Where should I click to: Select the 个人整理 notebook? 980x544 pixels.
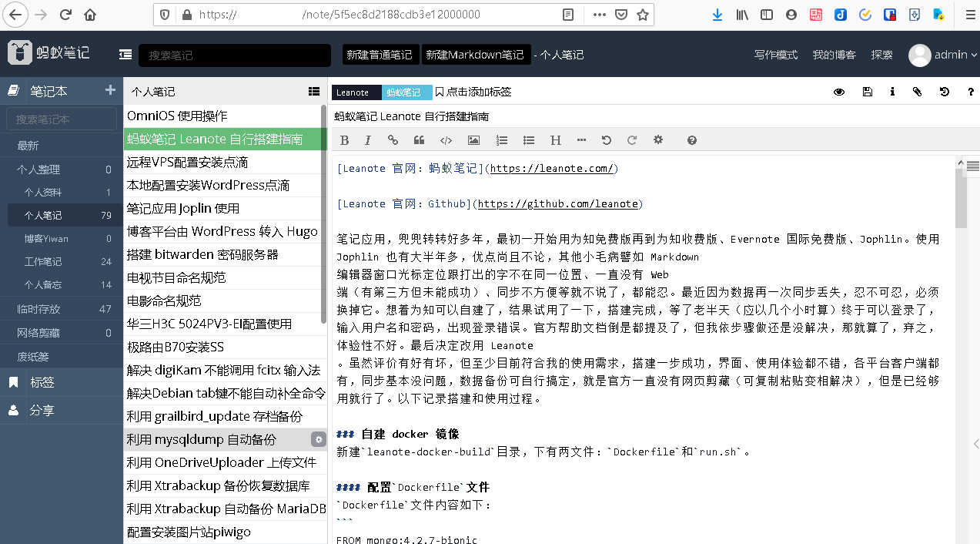coord(62,170)
